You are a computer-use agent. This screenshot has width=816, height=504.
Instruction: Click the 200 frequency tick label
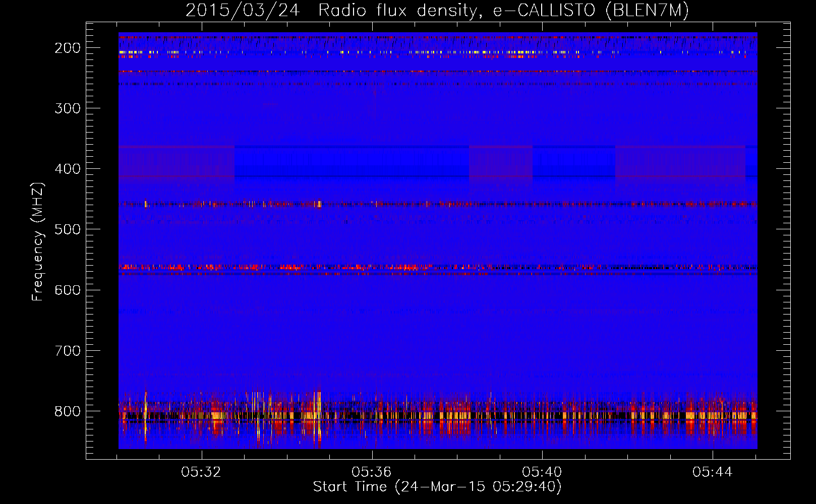[68, 48]
